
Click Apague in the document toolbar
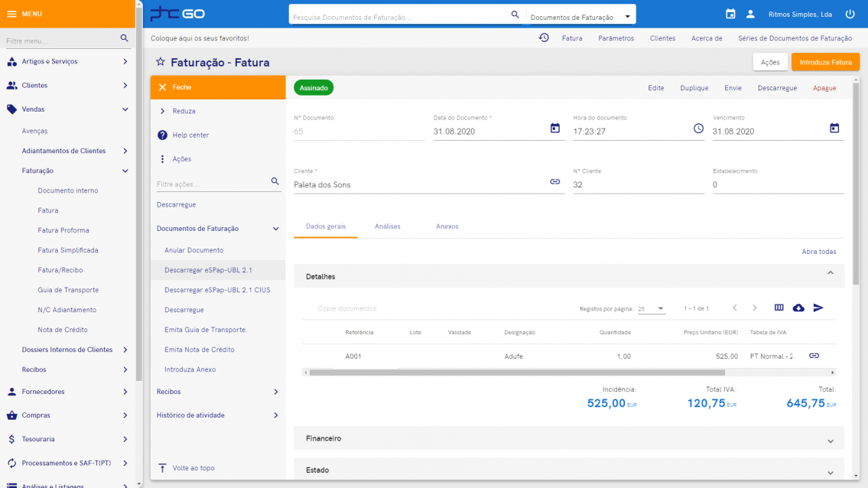(824, 88)
